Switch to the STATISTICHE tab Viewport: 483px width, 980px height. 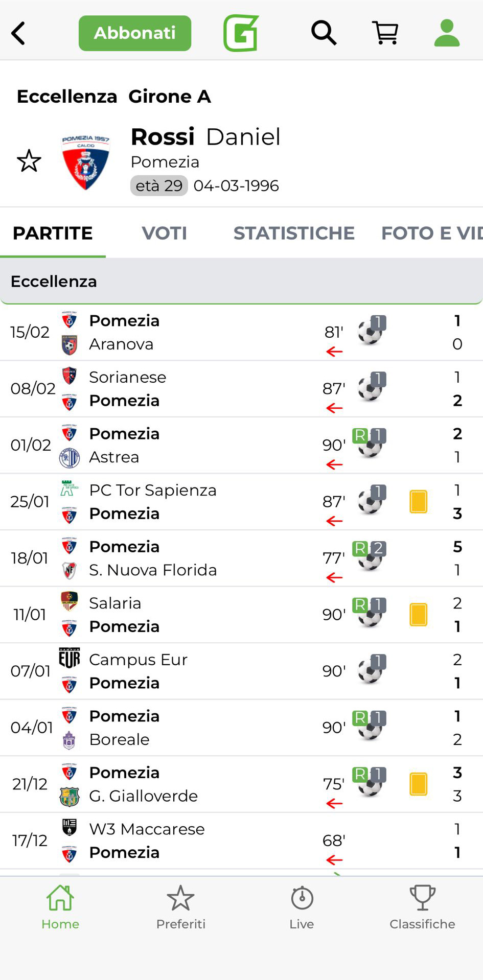(x=294, y=233)
